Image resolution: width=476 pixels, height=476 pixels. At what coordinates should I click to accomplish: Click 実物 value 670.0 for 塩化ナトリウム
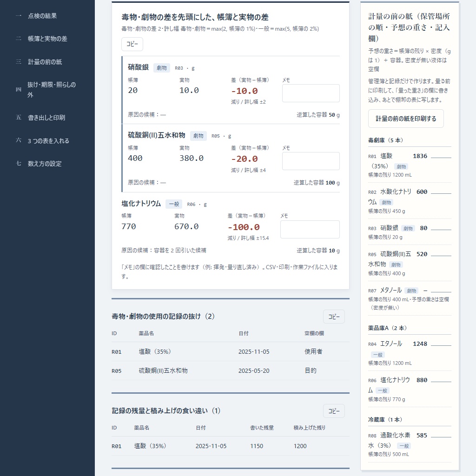[186, 226]
